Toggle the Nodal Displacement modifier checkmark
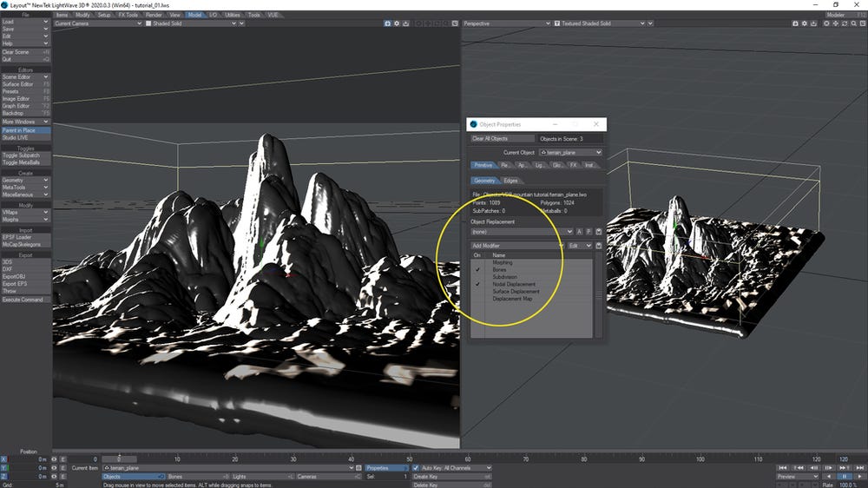868x488 pixels. (477, 284)
